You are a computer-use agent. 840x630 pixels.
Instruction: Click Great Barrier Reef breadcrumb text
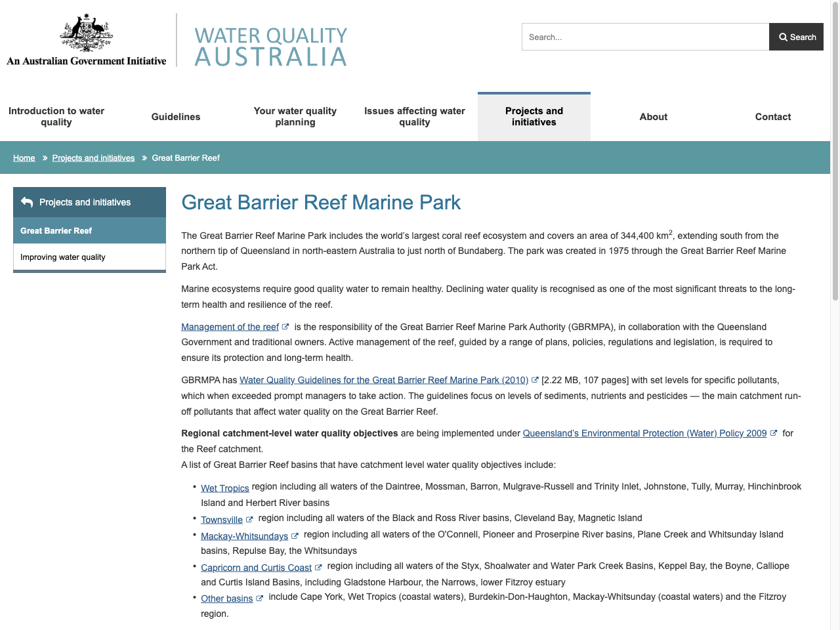click(x=186, y=158)
